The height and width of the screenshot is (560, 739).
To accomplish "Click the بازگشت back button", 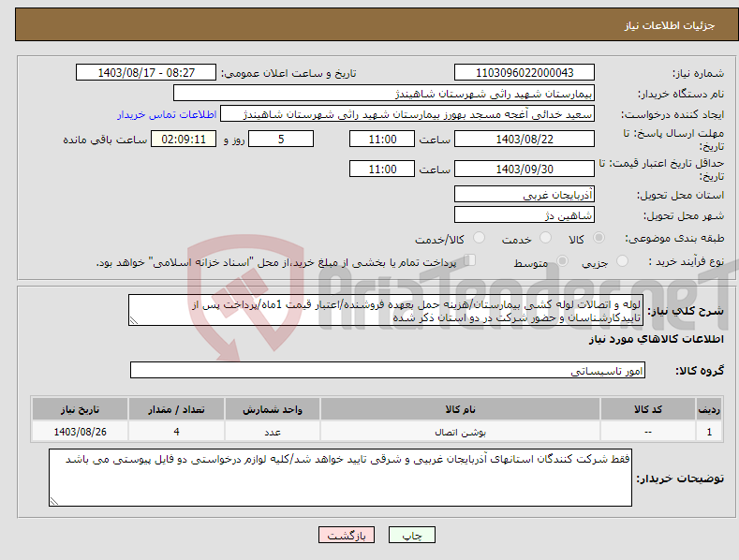I will tap(347, 536).
